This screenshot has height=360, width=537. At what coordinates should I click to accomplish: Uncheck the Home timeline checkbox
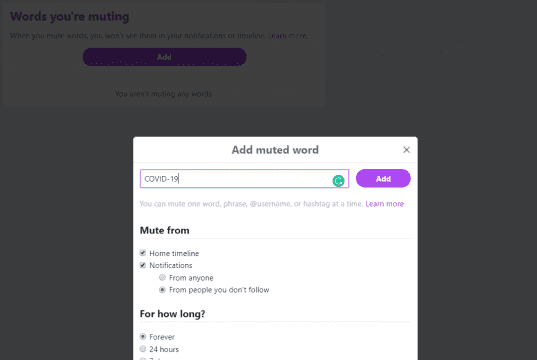143,253
